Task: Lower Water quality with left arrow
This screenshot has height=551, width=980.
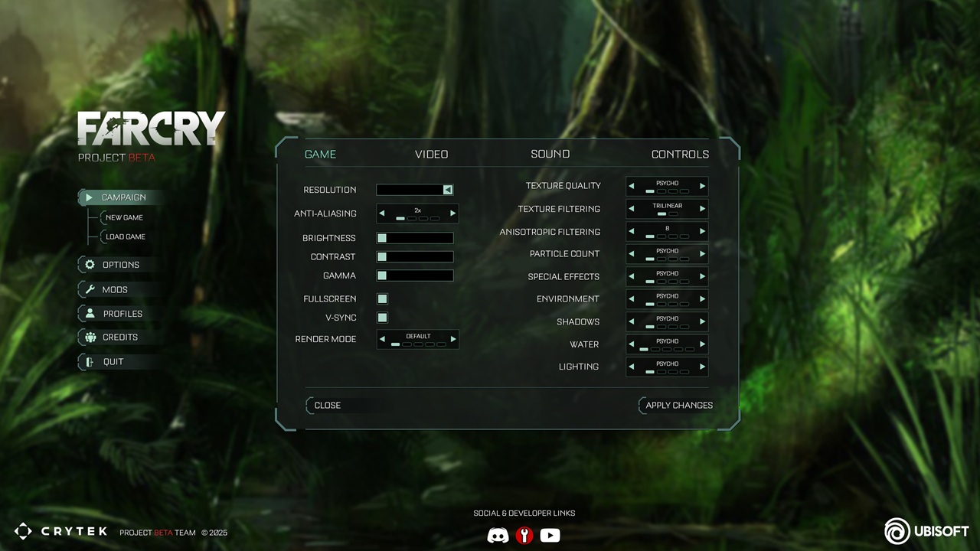Action: click(x=632, y=344)
